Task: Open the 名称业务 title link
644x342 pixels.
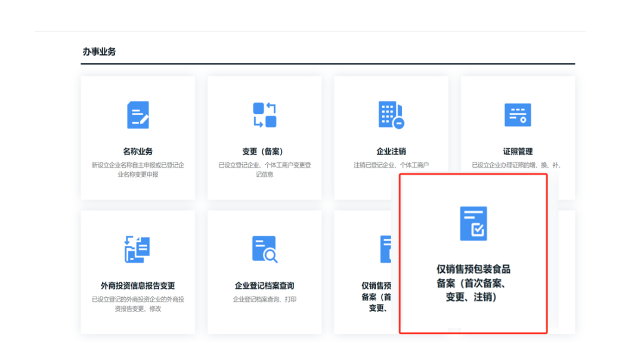Action: [x=138, y=152]
